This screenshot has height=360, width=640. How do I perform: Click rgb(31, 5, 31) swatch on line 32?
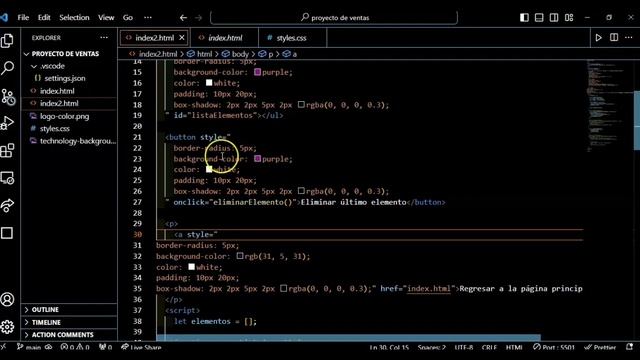(240, 256)
